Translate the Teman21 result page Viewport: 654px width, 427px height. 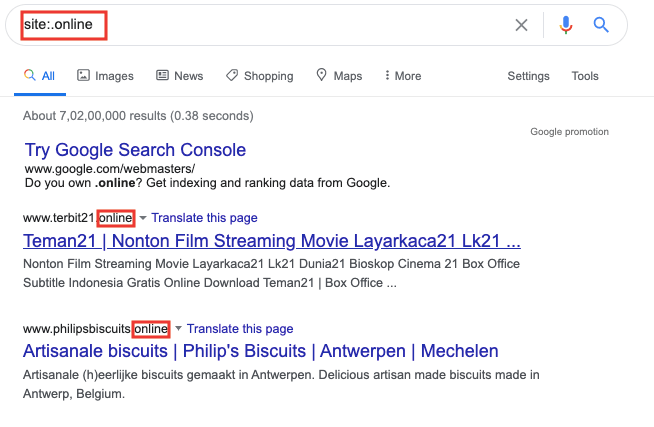(204, 218)
